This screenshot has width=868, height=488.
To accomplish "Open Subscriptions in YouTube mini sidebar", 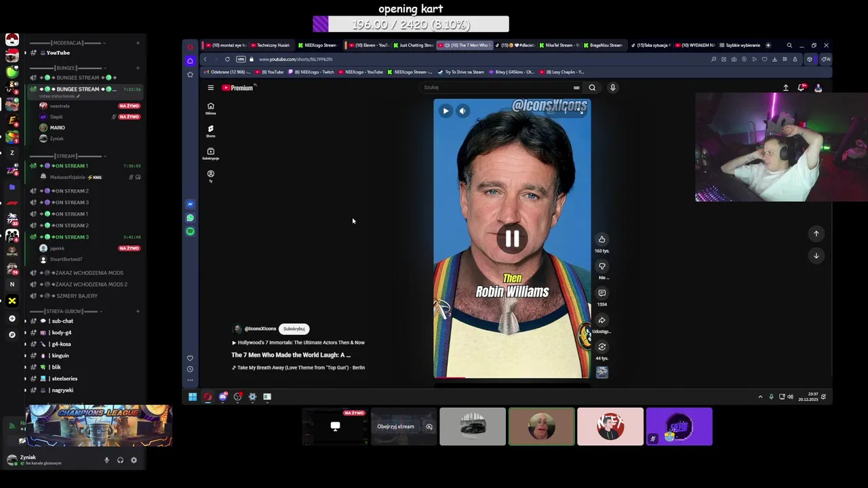I will 211,154.
